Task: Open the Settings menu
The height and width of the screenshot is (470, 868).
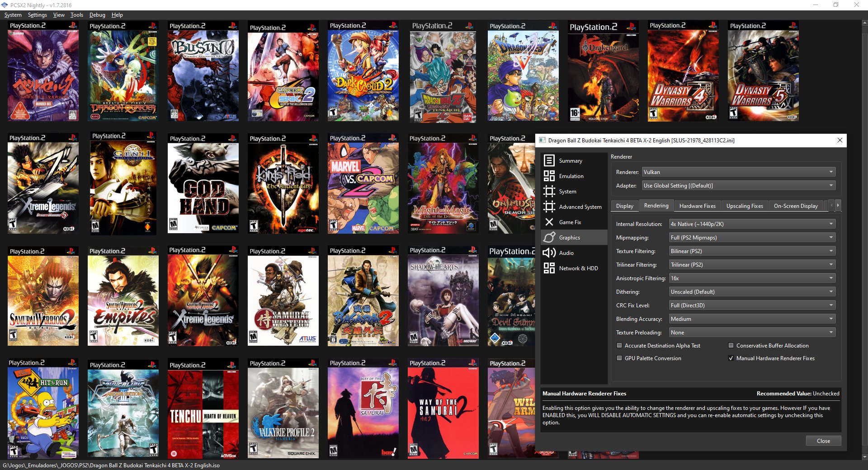Action: pos(38,14)
